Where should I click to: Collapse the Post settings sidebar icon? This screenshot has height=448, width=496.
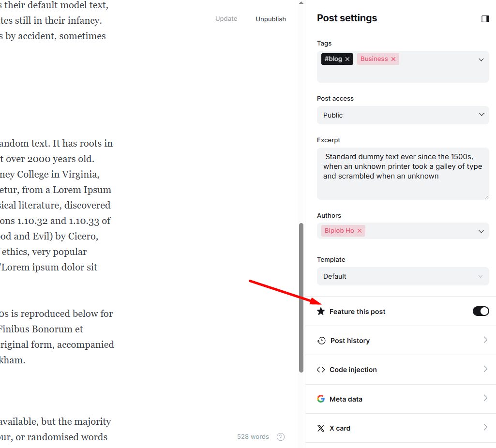tap(485, 19)
